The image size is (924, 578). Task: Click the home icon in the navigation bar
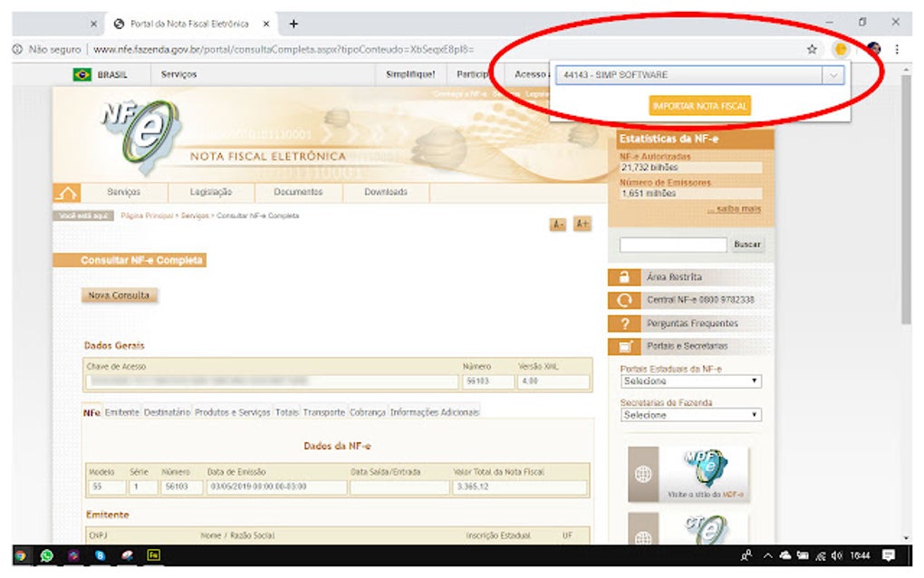[66, 191]
